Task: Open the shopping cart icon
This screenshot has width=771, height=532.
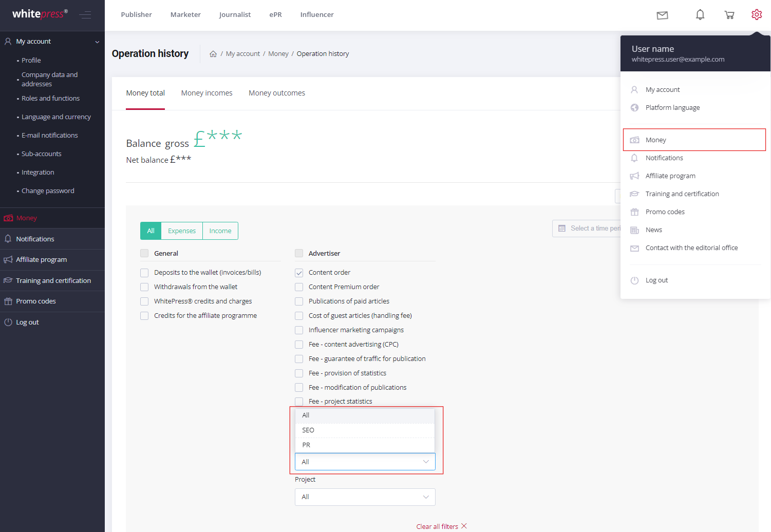Action: [x=729, y=15]
